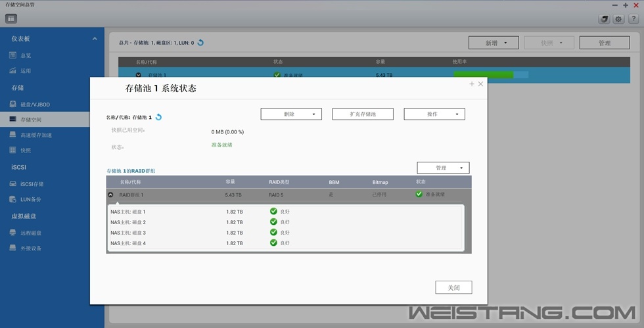644x328 pixels.
Task: Click 磁盘 1 green status check
Action: [273, 211]
